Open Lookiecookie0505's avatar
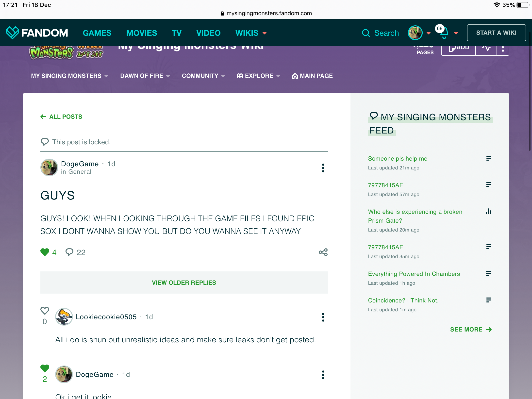This screenshot has width=532, height=399. (x=64, y=317)
